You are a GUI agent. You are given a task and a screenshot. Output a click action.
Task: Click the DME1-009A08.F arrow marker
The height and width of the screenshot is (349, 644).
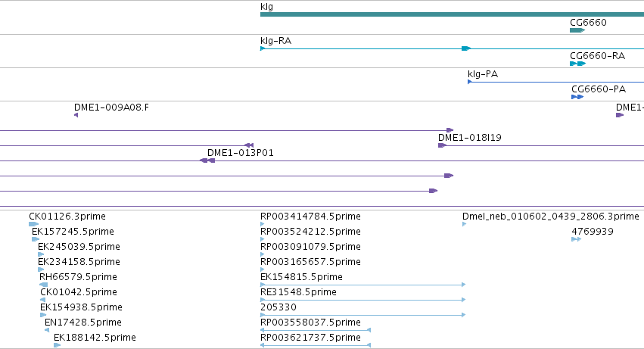click(76, 115)
